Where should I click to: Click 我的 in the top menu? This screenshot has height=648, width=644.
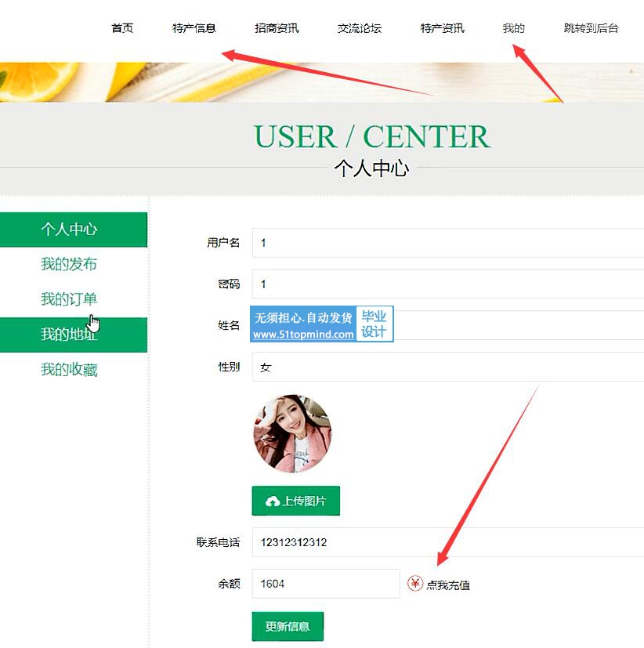514,28
